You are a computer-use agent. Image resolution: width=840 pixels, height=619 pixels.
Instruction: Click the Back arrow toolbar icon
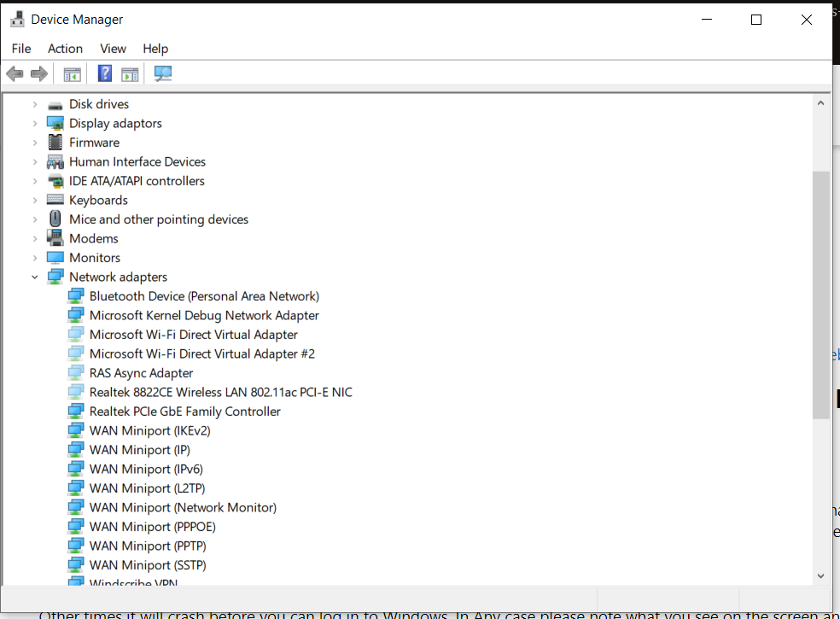15,74
